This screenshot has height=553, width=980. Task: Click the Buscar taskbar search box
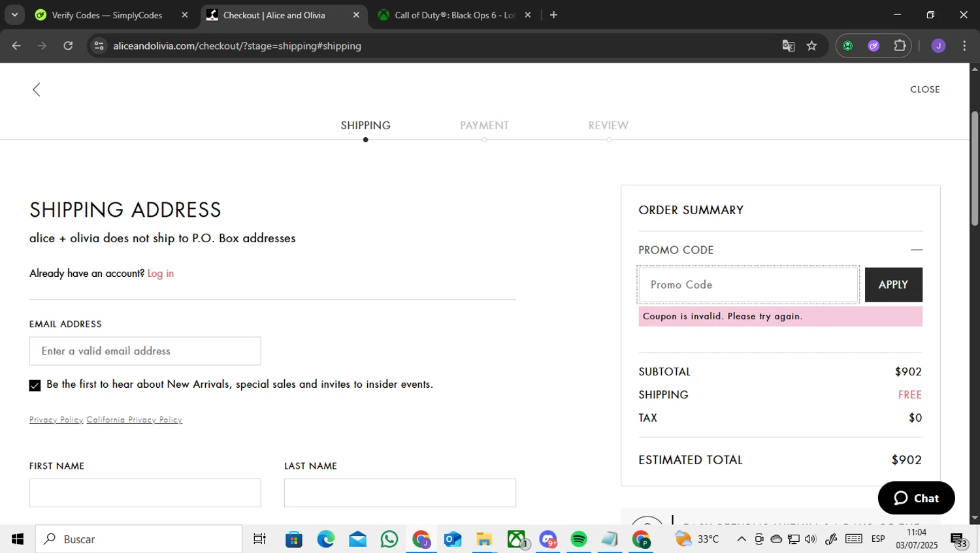click(x=139, y=539)
